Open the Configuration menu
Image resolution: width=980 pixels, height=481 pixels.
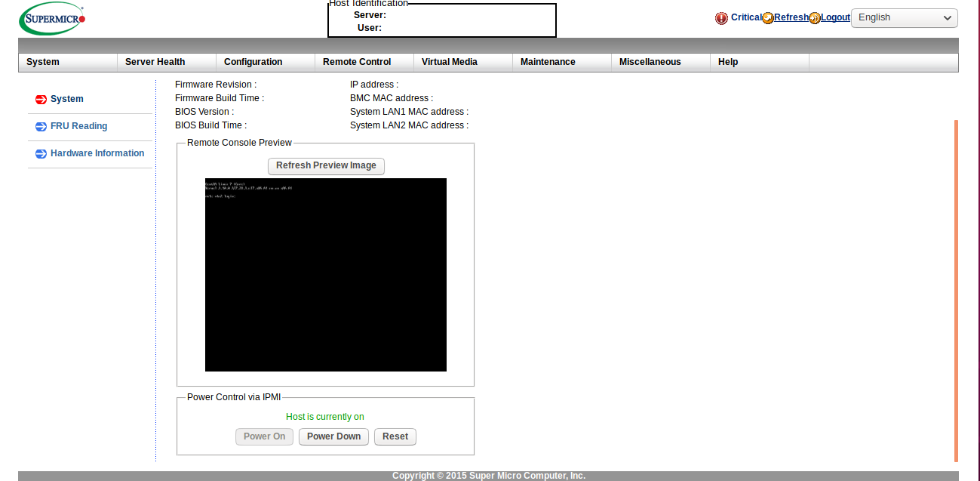253,62
